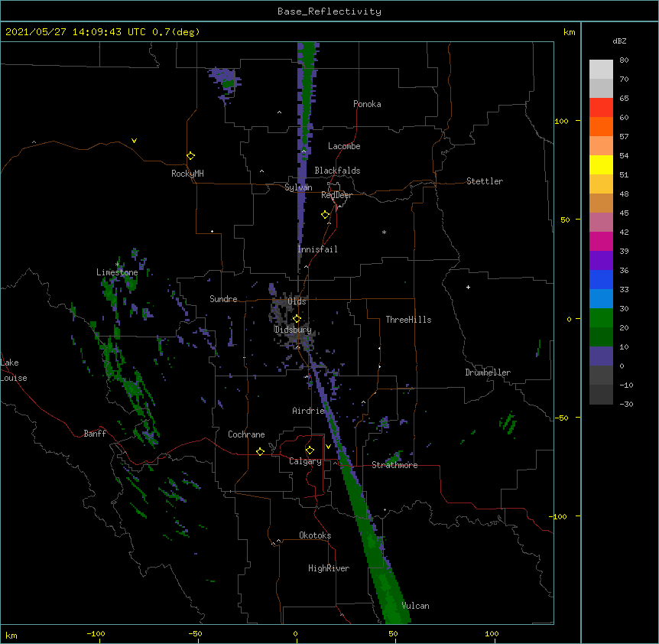Image resolution: width=659 pixels, height=644 pixels.
Task: Click the Olds town label
Action: click(x=297, y=301)
